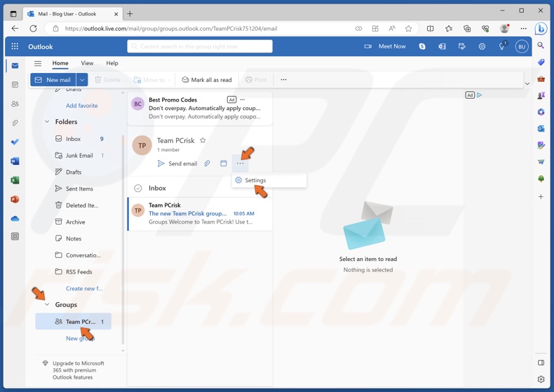Collapse the Folders section
The width and height of the screenshot is (554, 392).
pos(47,122)
